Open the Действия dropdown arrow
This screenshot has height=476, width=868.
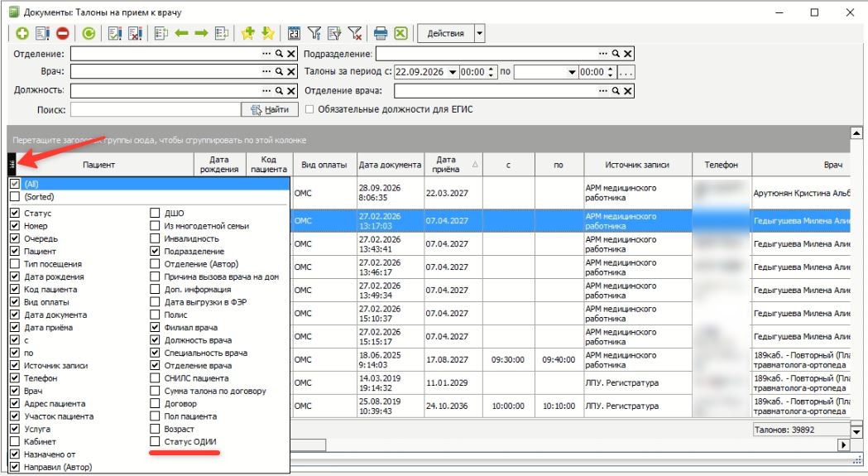tap(479, 33)
